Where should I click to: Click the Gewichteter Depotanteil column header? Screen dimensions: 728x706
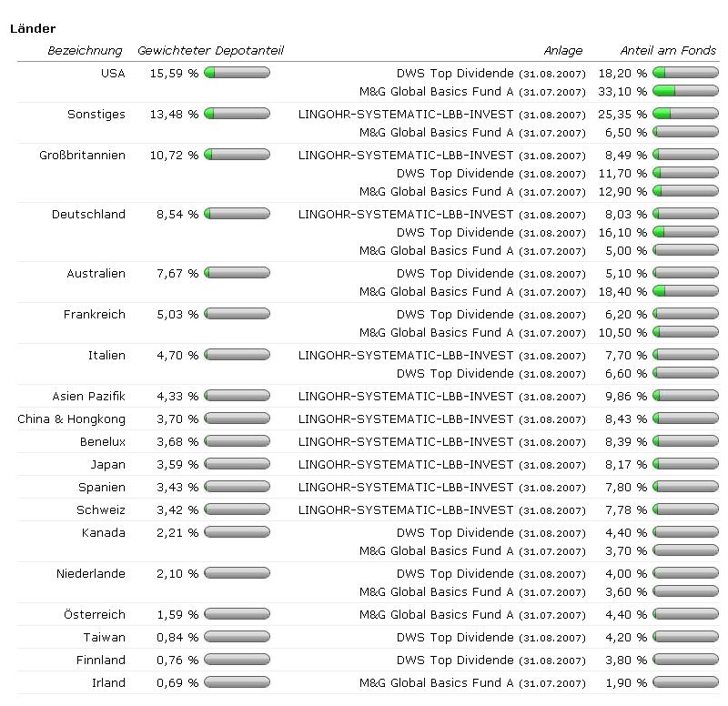click(x=210, y=51)
